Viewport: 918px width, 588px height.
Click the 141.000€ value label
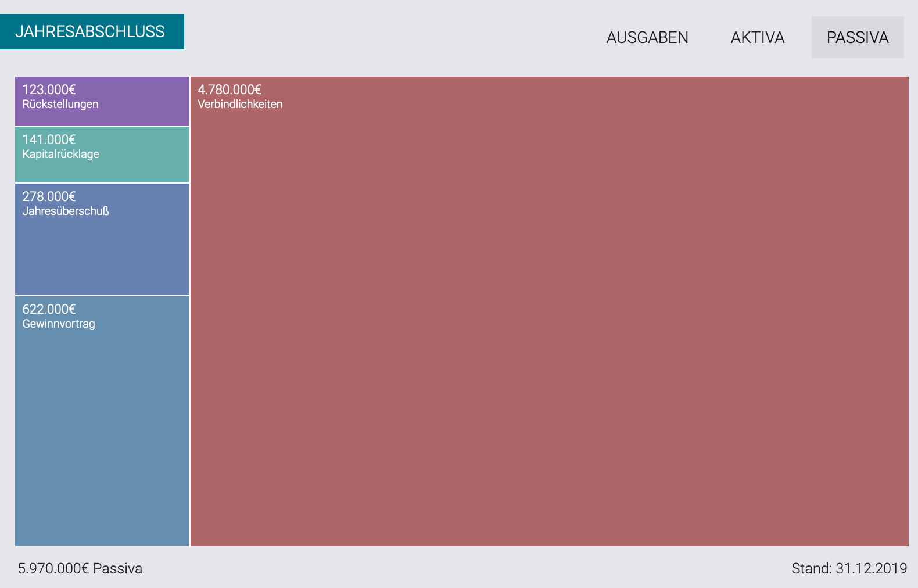(49, 139)
